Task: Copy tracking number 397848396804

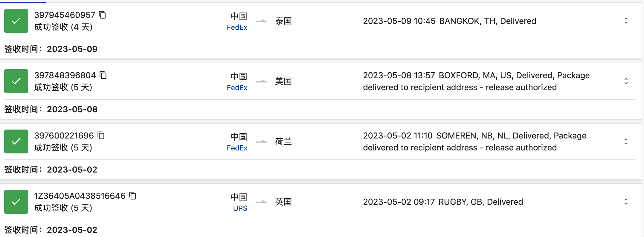Action: (103, 75)
